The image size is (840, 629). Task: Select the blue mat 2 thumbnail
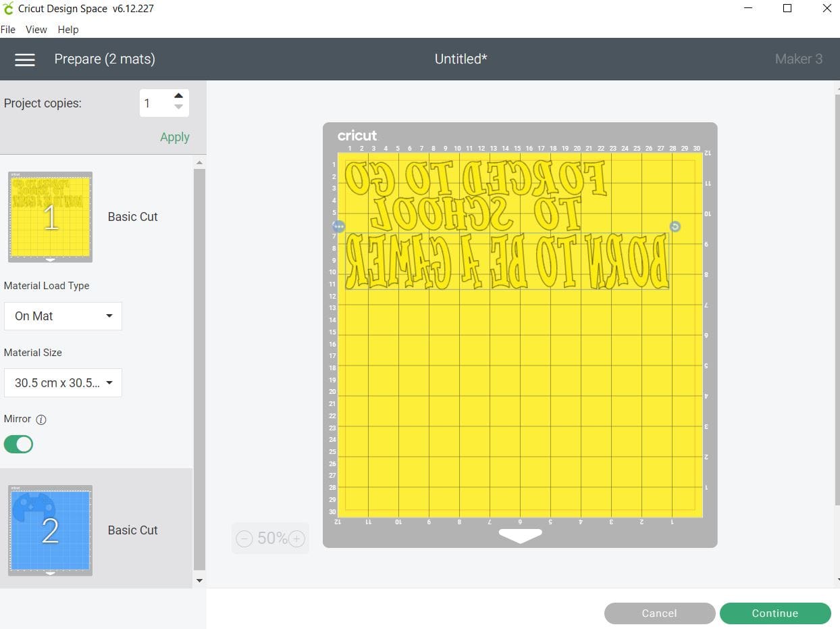(50, 530)
